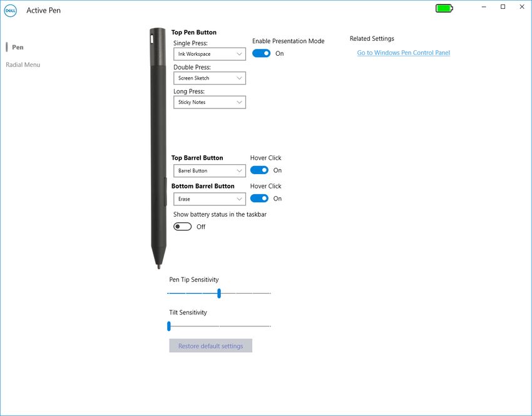Click the Top Barrel Button heading
Screen dimensions: 532x416
click(197, 158)
